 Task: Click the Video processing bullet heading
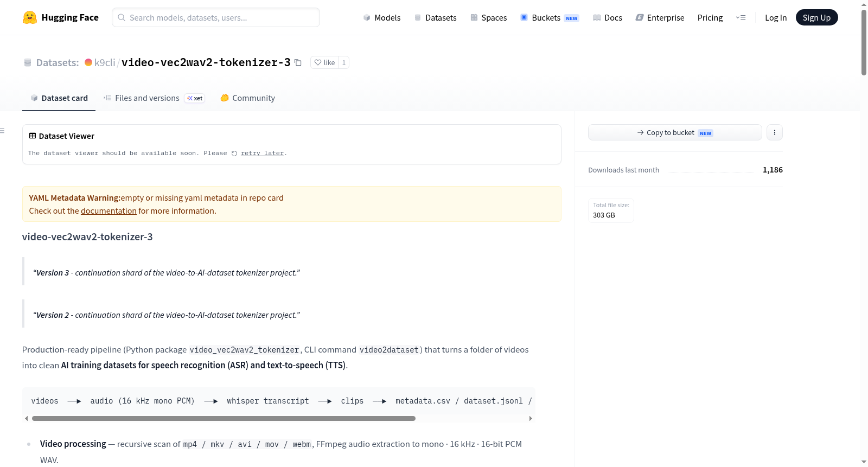click(73, 444)
